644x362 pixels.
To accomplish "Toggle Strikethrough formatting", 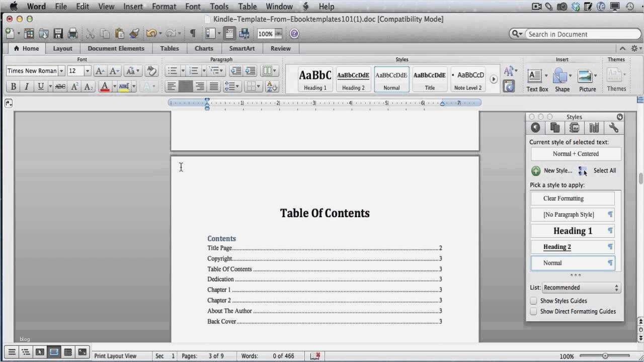I will click(x=60, y=86).
